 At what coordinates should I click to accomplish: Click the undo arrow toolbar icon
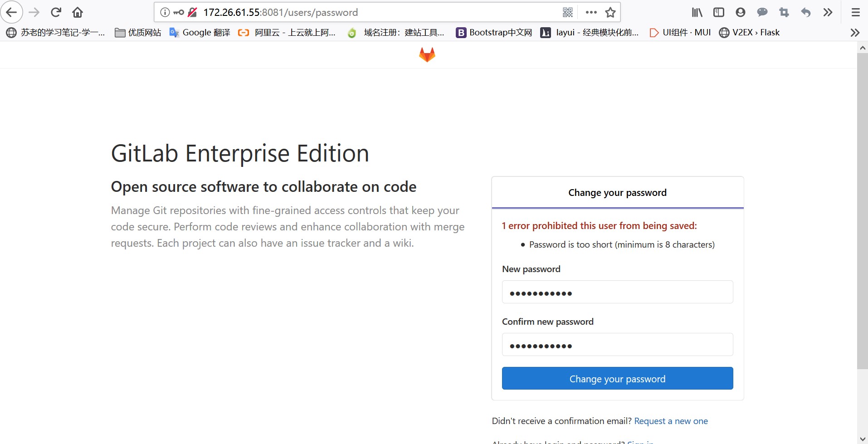point(806,12)
